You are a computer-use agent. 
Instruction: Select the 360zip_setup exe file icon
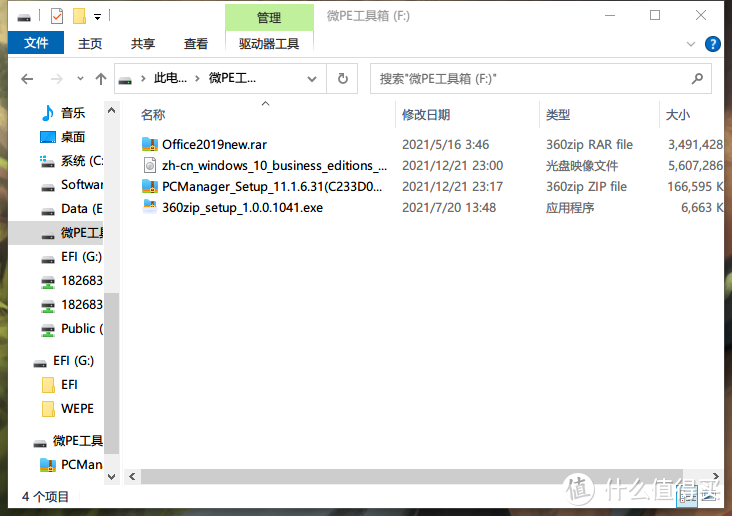pyautogui.click(x=150, y=206)
